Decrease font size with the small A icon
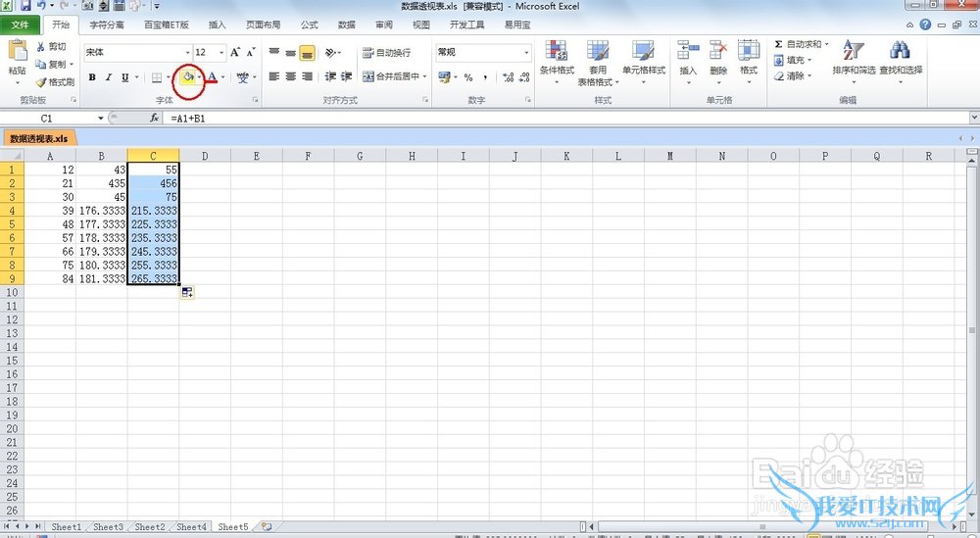The width and height of the screenshot is (980, 538). pos(251,53)
